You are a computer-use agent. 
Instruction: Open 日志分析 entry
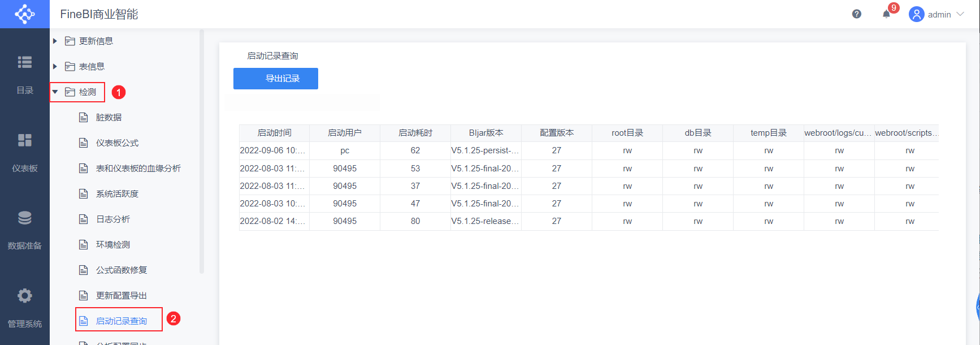113,219
